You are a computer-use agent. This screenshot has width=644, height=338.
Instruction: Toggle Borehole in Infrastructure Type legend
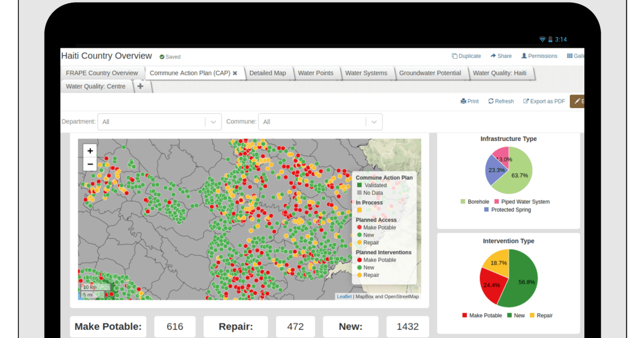[474, 202]
